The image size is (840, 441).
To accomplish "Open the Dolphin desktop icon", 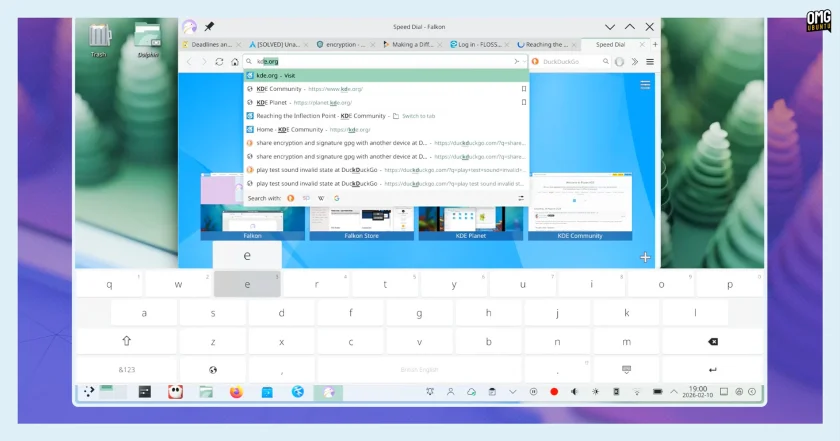I will tap(148, 40).
